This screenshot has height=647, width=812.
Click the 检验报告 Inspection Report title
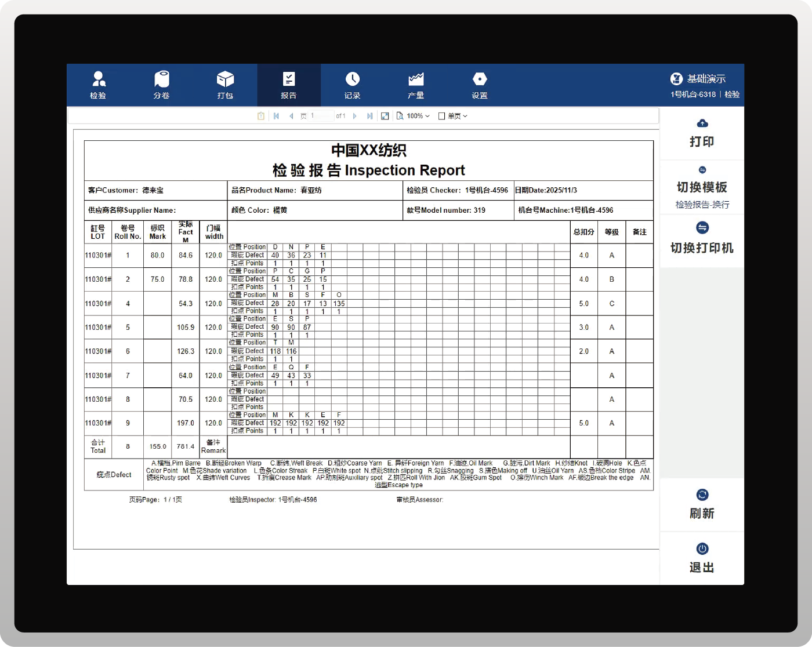(369, 170)
